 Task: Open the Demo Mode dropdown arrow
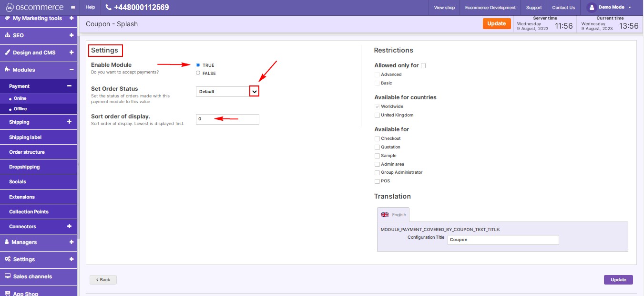[x=630, y=8]
